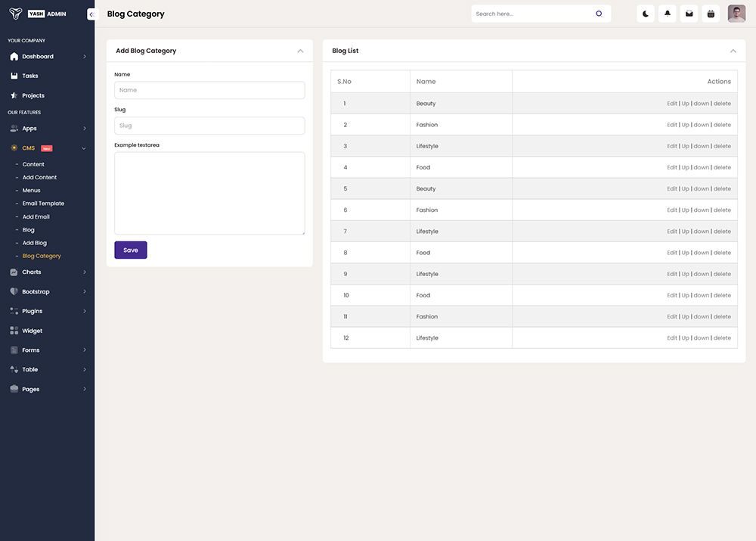This screenshot has height=541, width=756.
Task: Click the Table sidebar icon
Action: [14, 370]
